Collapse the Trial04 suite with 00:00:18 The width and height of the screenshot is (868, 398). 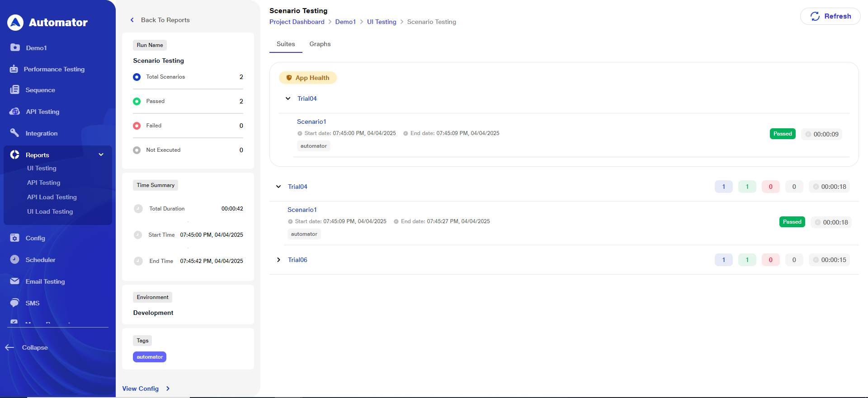278,187
